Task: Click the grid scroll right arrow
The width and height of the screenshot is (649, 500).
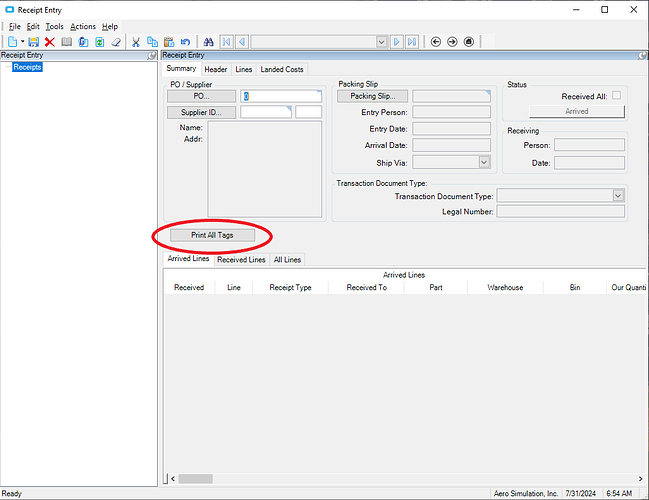Action: [x=641, y=479]
